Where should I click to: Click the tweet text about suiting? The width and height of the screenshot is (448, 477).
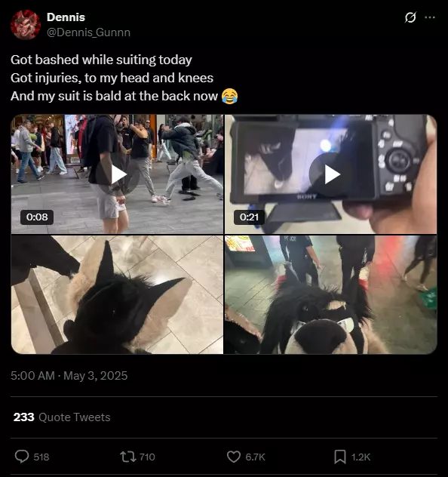coord(124,78)
